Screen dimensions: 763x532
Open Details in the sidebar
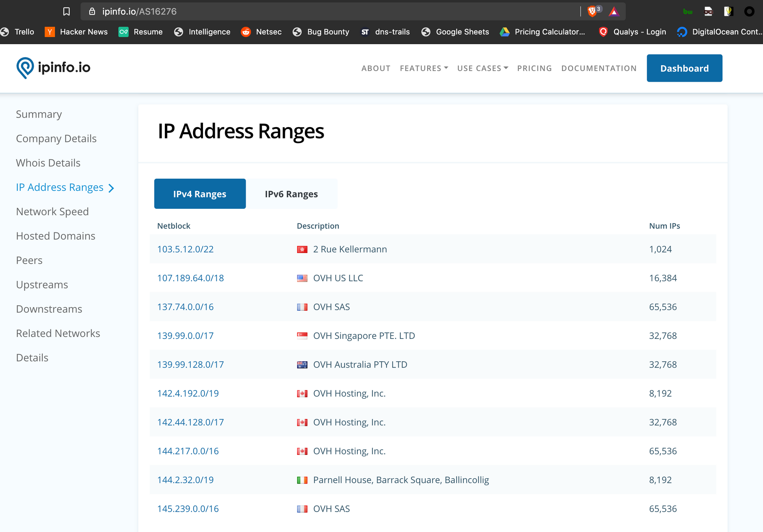[32, 358]
